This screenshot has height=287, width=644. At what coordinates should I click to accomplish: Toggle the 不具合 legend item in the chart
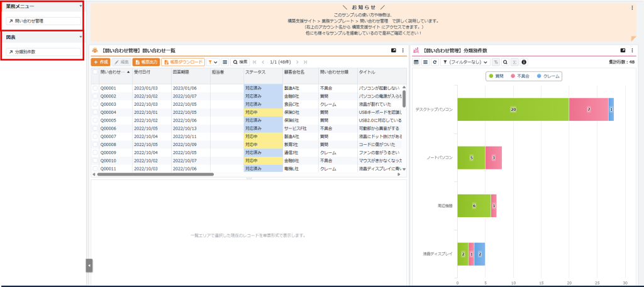tap(525, 76)
